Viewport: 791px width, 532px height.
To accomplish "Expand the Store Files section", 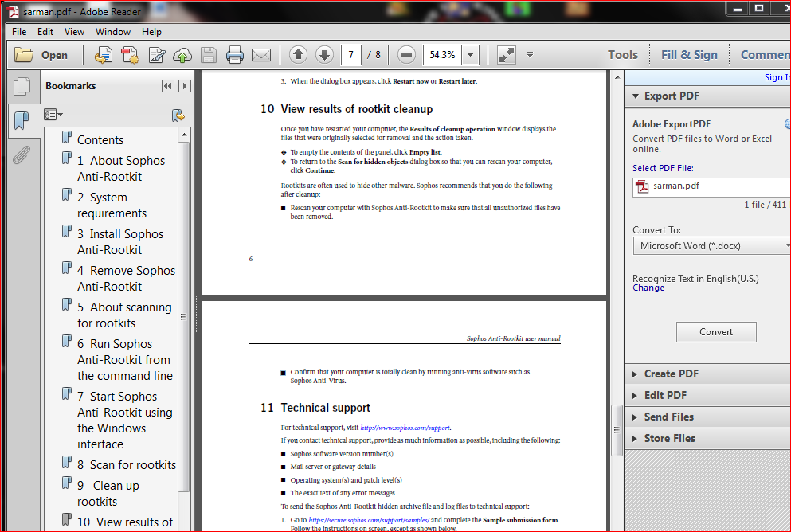I will pos(635,439).
